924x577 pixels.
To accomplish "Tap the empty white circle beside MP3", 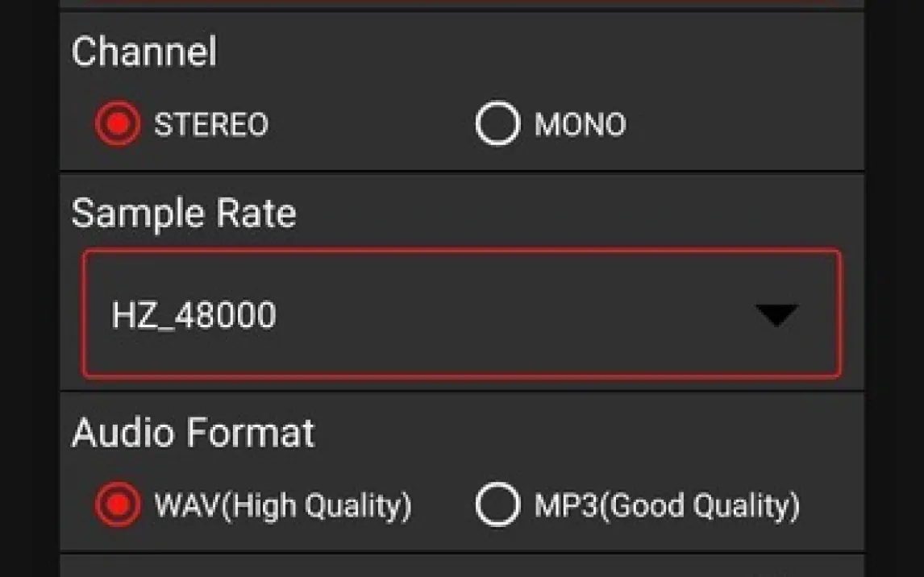I will tap(497, 505).
